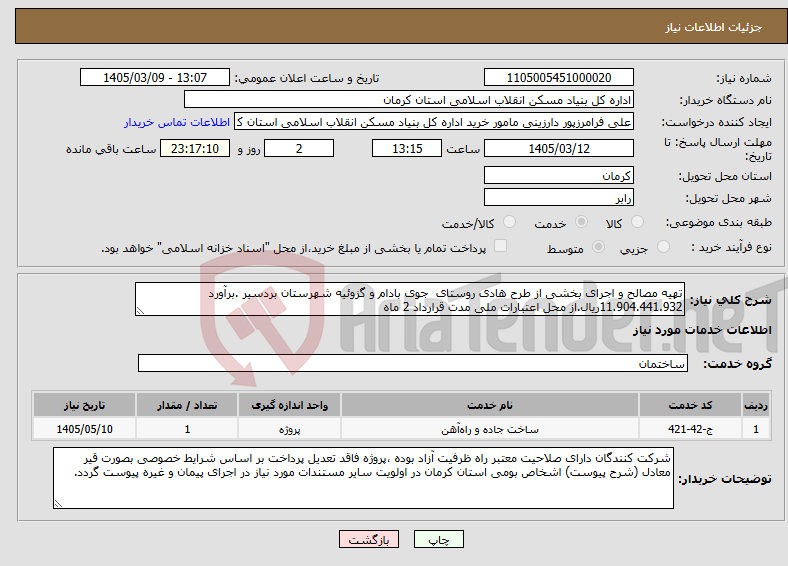Image resolution: width=788 pixels, height=566 pixels.
Task: Click the deadline time field 13:15
Action: pos(407,148)
